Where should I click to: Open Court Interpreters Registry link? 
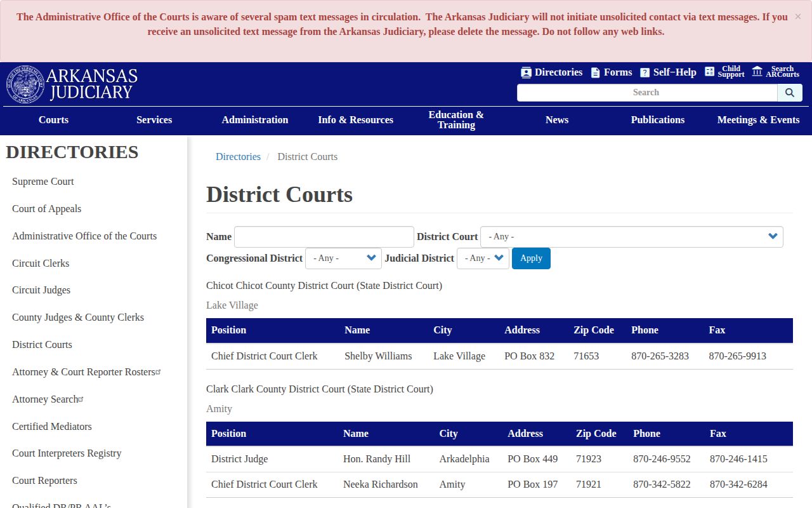point(67,453)
